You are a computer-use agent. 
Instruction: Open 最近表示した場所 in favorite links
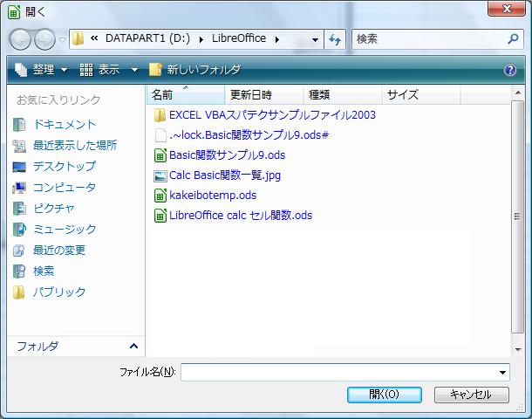[x=75, y=145]
